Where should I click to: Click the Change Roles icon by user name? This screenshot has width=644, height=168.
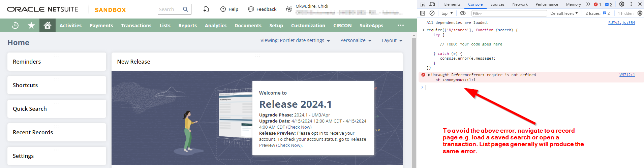[x=289, y=9]
